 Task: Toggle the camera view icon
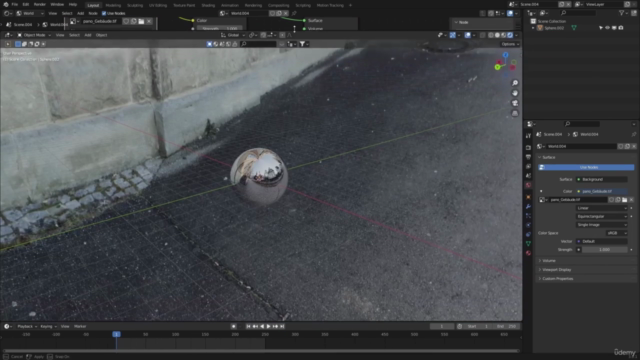(515, 103)
